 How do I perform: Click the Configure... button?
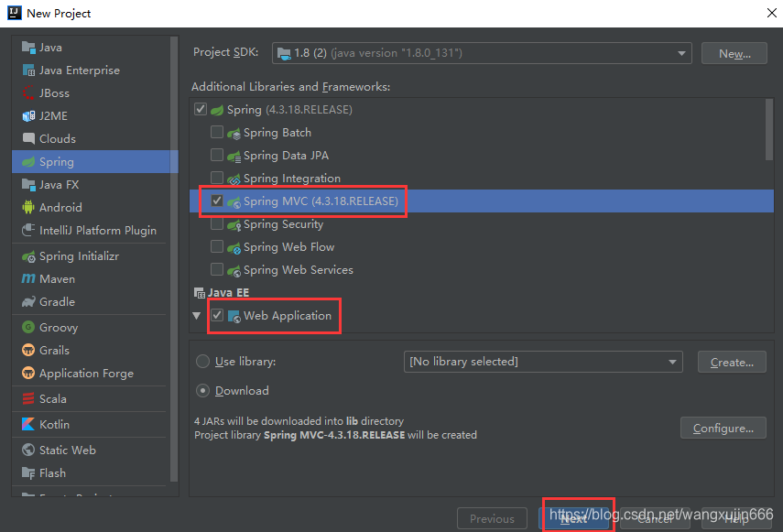tap(723, 428)
